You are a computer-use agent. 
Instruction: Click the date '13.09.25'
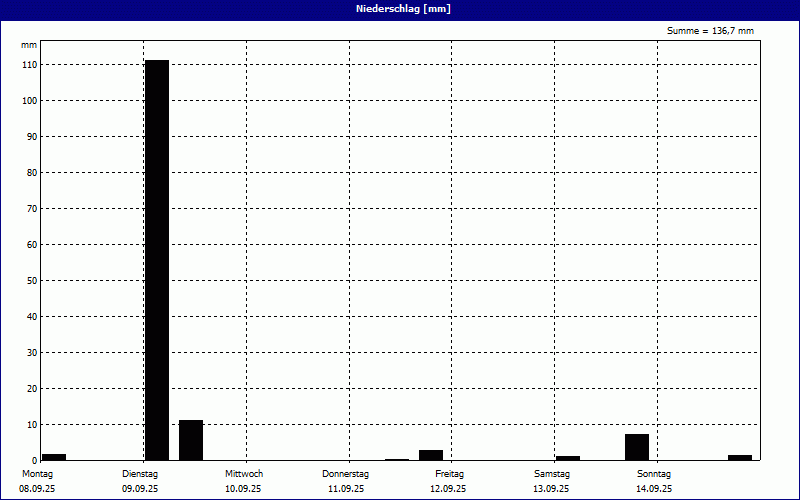click(551, 489)
